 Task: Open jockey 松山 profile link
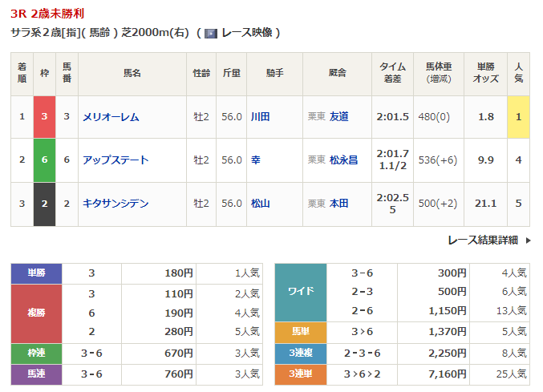pyautogui.click(x=260, y=204)
